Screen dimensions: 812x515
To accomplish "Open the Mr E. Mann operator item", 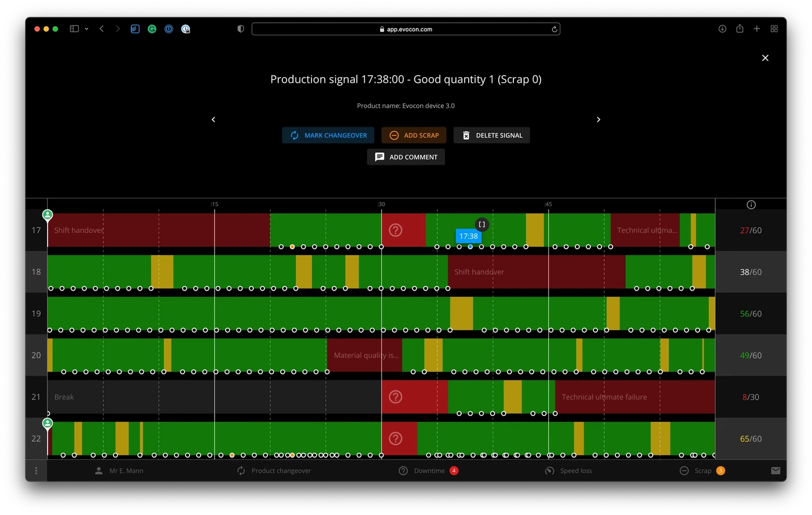I will pyautogui.click(x=119, y=471).
